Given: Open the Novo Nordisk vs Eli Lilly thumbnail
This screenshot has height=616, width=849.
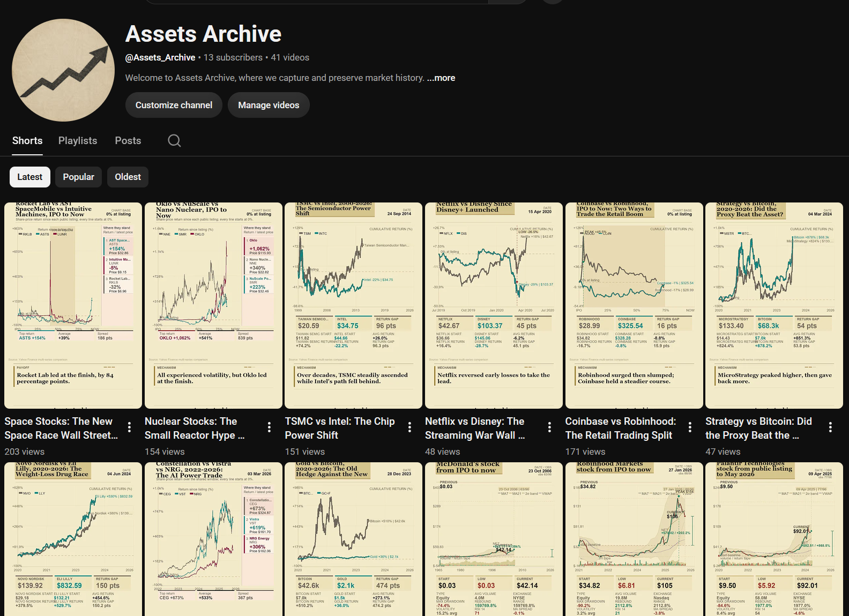Looking at the screenshot, I should click(73, 539).
